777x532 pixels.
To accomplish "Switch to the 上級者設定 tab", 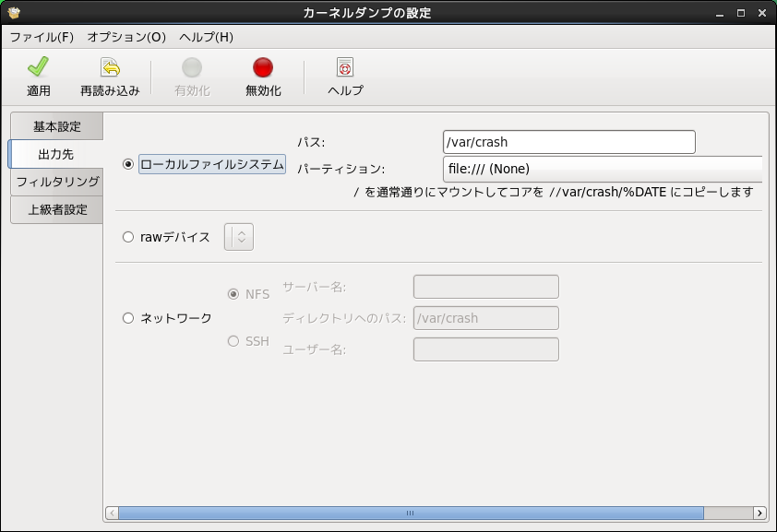I will click(57, 209).
